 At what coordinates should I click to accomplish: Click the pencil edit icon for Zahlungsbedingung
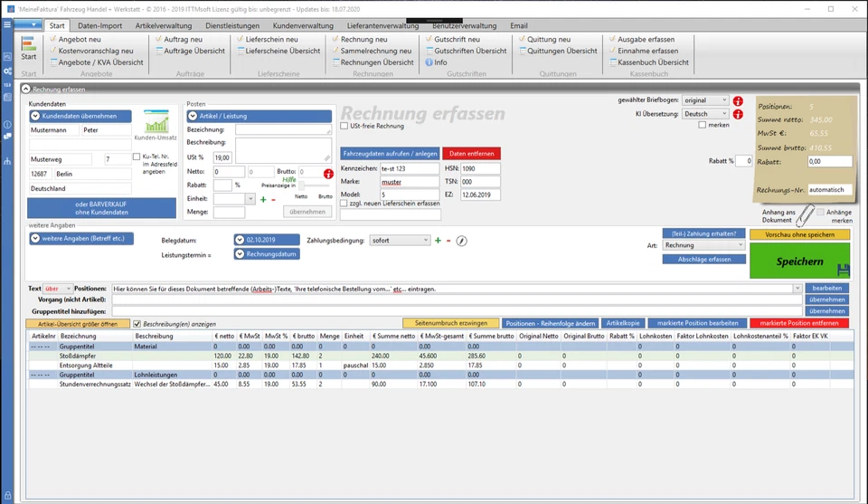coord(461,241)
